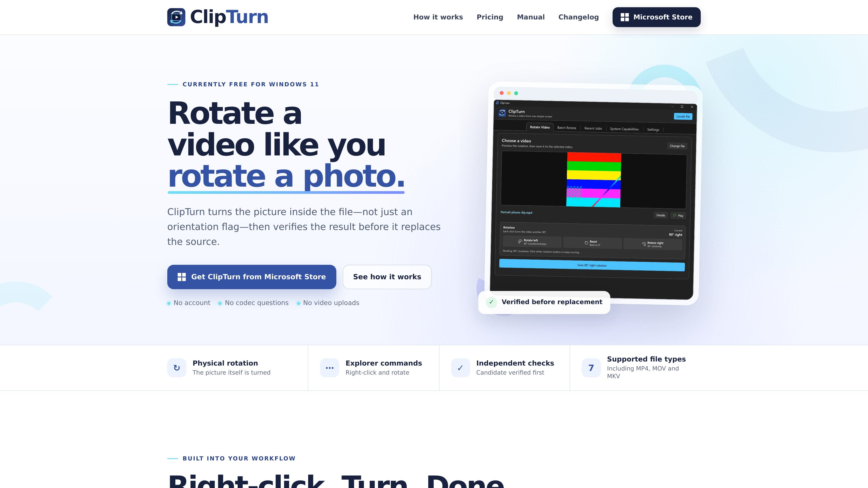Click the play triangle icon in preview
This screenshot has height=488, width=868.
coord(675,215)
